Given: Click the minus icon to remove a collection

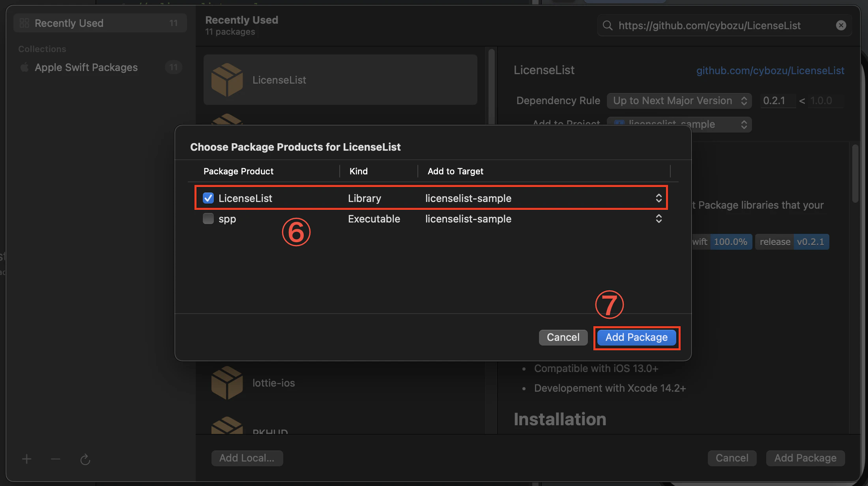Looking at the screenshot, I should (56, 459).
